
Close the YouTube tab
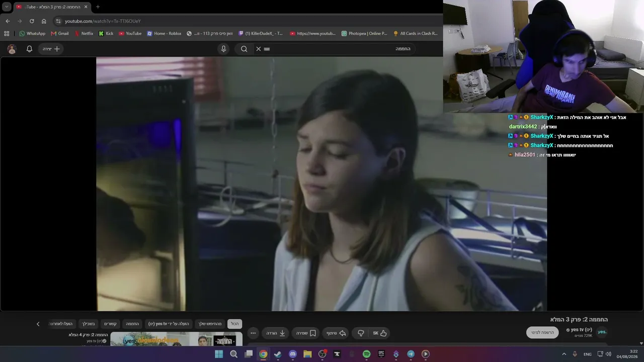pyautogui.click(x=86, y=7)
